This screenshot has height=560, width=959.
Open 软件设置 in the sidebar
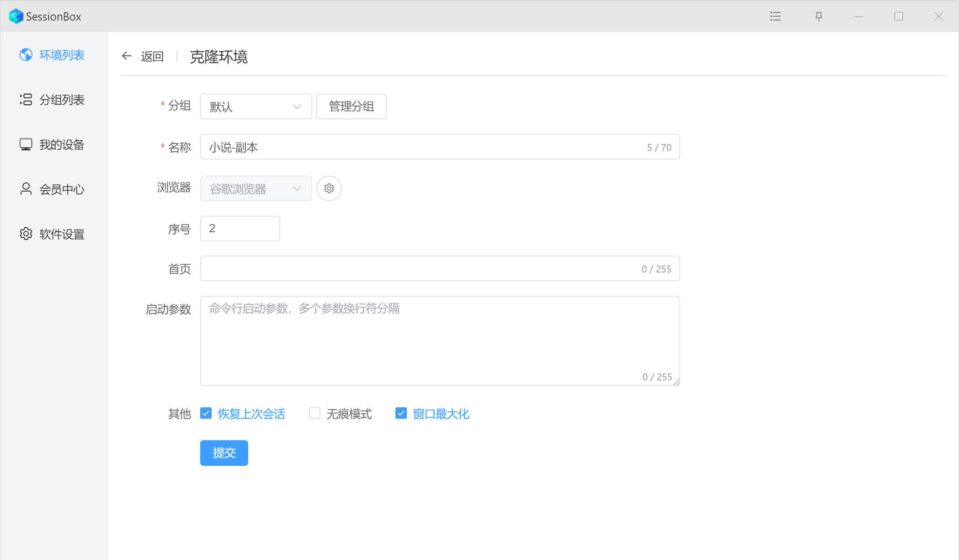(62, 234)
